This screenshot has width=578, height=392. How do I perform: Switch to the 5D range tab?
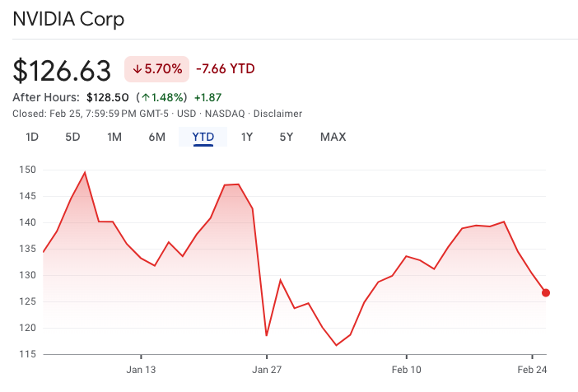tap(72, 137)
